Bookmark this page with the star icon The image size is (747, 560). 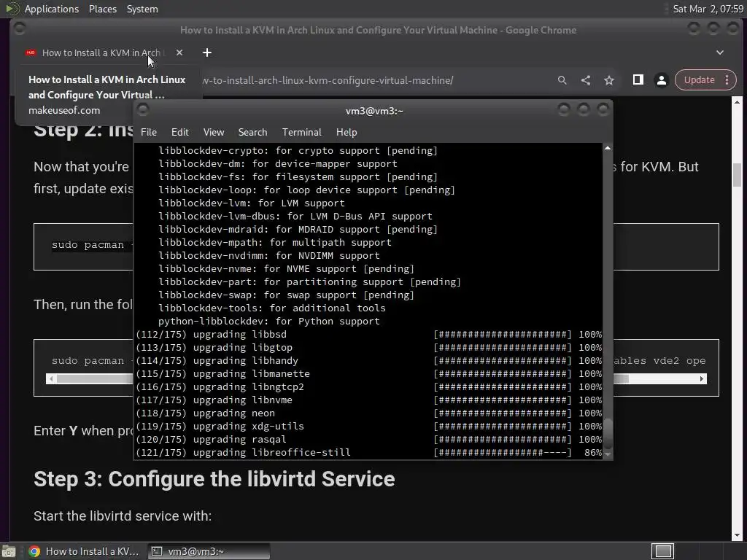point(609,80)
